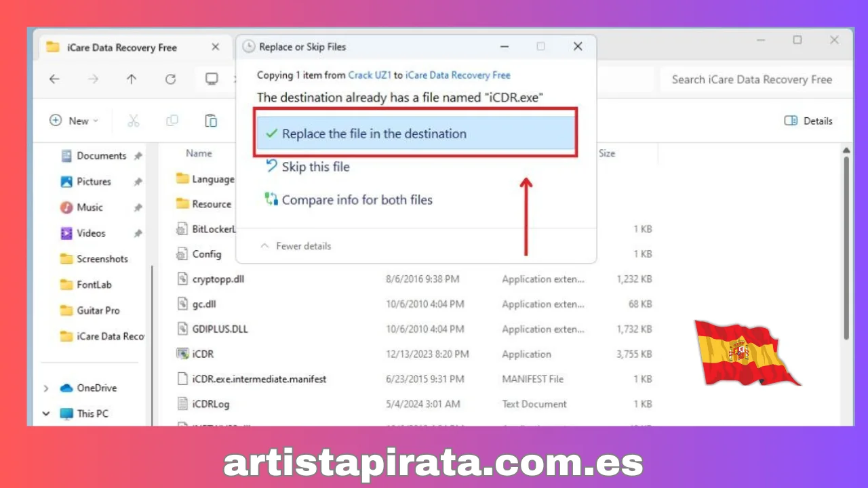Click the 3,755 KB size cell
The image size is (868, 488).
pyautogui.click(x=634, y=354)
